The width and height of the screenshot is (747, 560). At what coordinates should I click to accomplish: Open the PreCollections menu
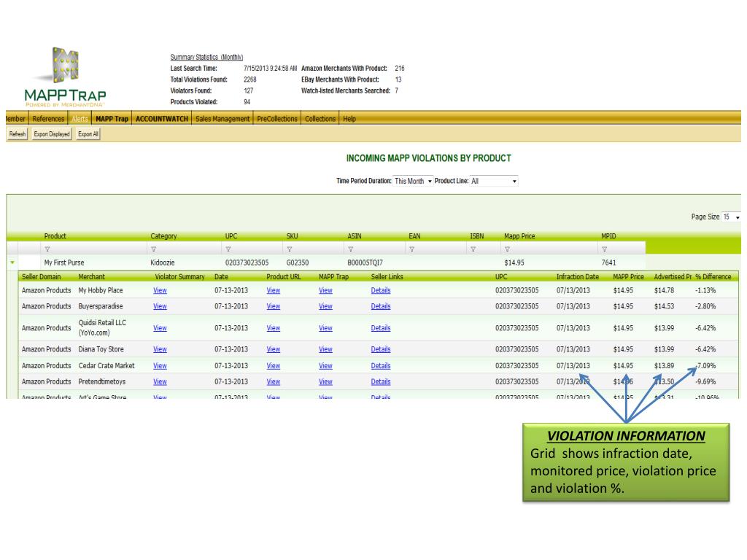[x=277, y=119]
